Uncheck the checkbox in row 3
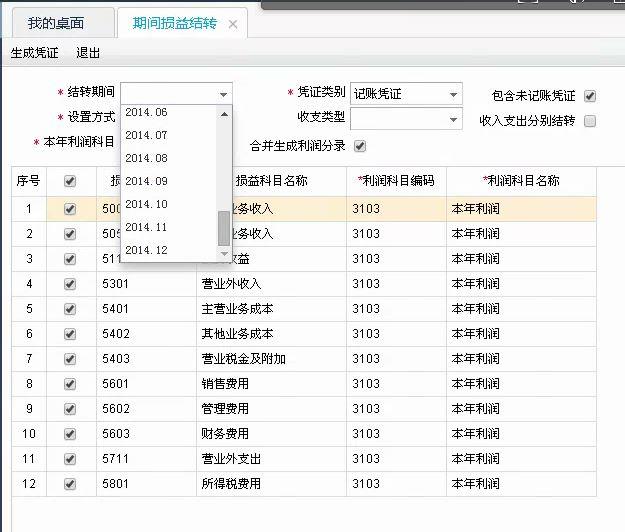Image resolution: width=625 pixels, height=532 pixels. tap(70, 259)
